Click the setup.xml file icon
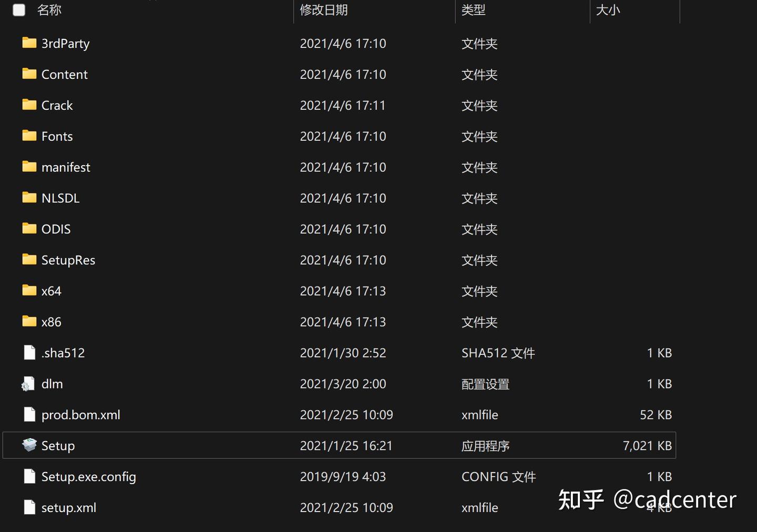The image size is (757, 532). click(29, 507)
